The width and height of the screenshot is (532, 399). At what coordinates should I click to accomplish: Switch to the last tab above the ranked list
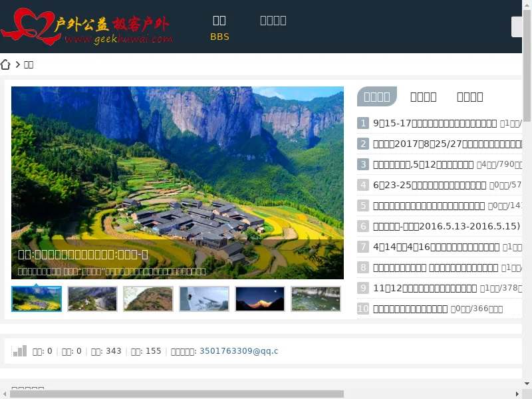coord(470,97)
